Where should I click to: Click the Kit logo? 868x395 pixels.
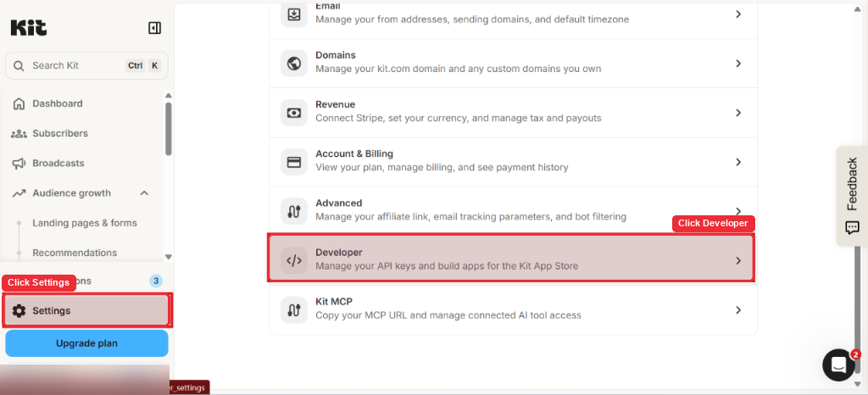29,28
